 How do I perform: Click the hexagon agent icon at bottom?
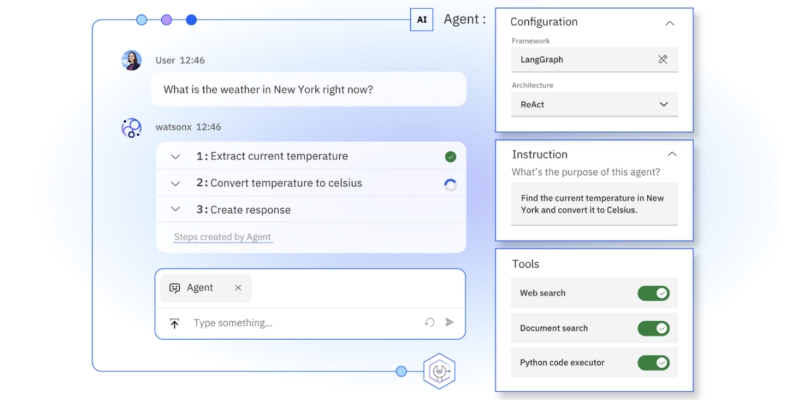439,372
